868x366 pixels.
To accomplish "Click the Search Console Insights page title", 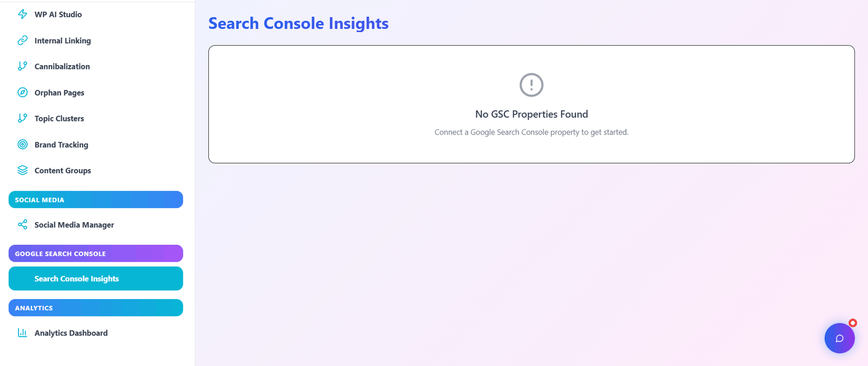I will click(298, 23).
